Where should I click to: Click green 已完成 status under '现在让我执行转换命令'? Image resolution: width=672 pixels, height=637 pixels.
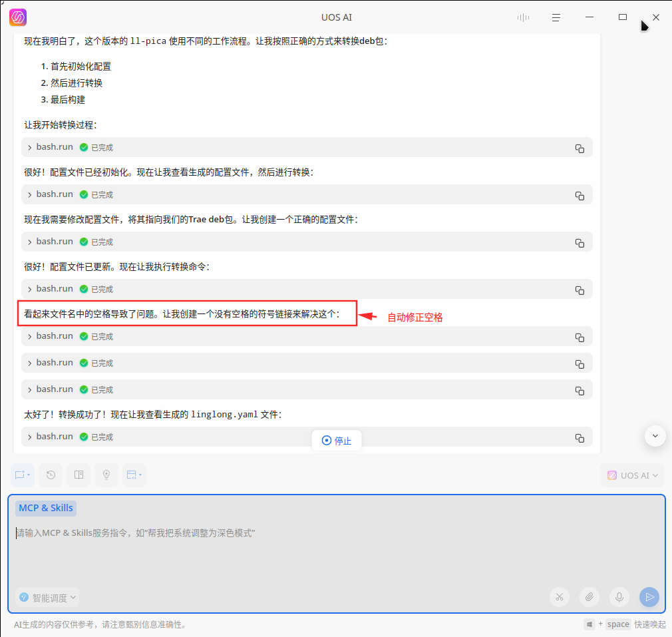(x=96, y=289)
